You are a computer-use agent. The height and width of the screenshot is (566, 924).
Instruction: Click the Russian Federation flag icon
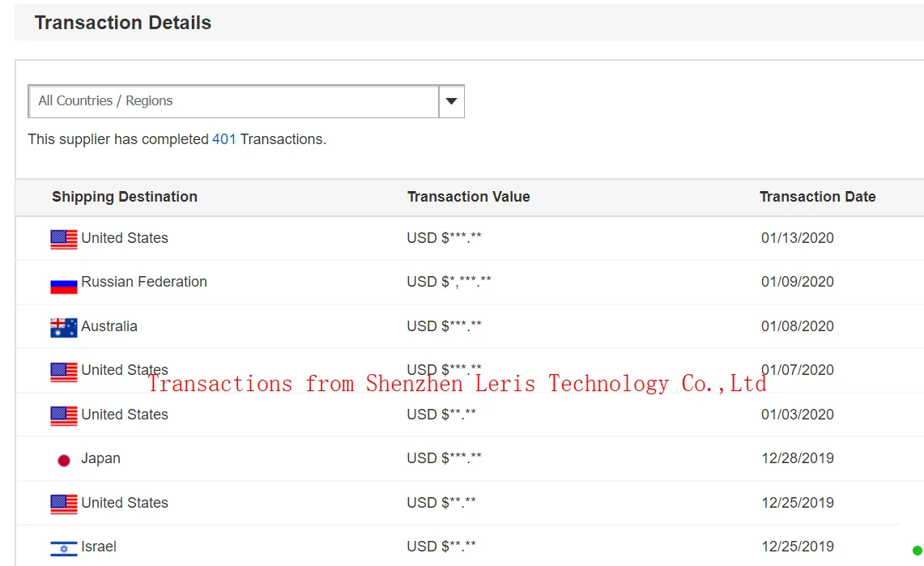tap(63, 285)
